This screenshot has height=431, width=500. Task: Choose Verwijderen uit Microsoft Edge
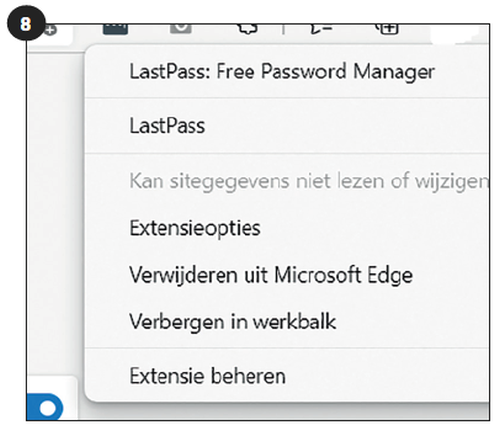coord(271,275)
